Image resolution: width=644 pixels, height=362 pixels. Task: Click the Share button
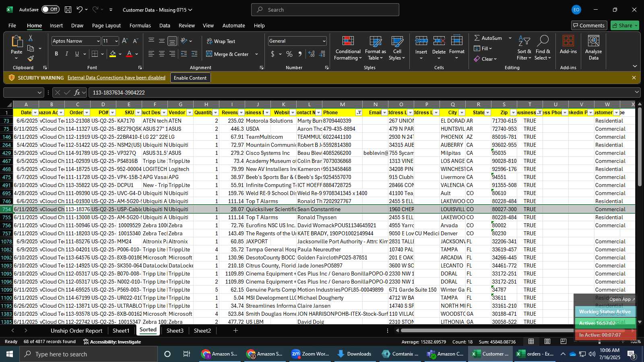pyautogui.click(x=625, y=25)
